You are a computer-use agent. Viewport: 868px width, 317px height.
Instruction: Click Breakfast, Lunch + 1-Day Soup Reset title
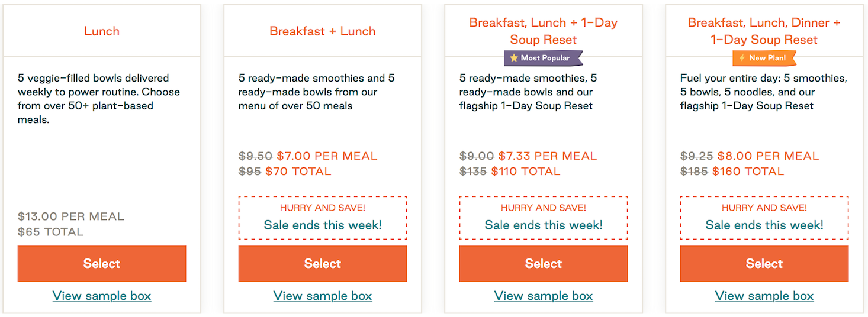[544, 31]
